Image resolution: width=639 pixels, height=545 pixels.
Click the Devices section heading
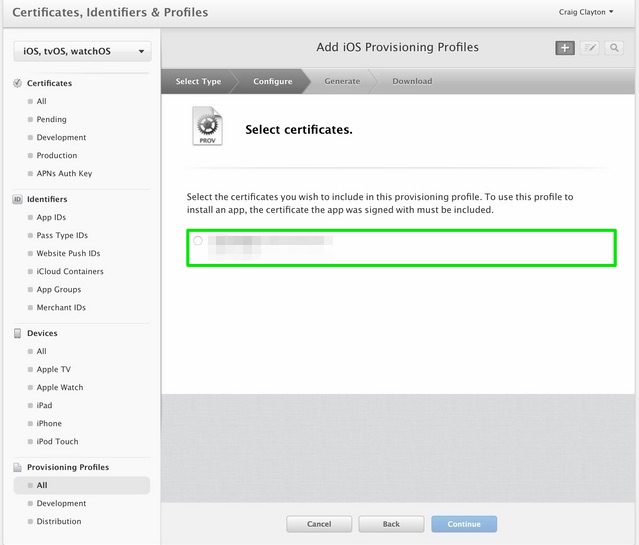pos(42,333)
